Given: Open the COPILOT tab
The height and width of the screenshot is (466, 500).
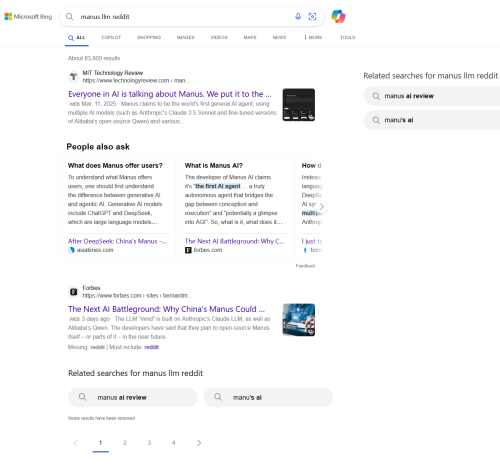Looking at the screenshot, I should [111, 37].
